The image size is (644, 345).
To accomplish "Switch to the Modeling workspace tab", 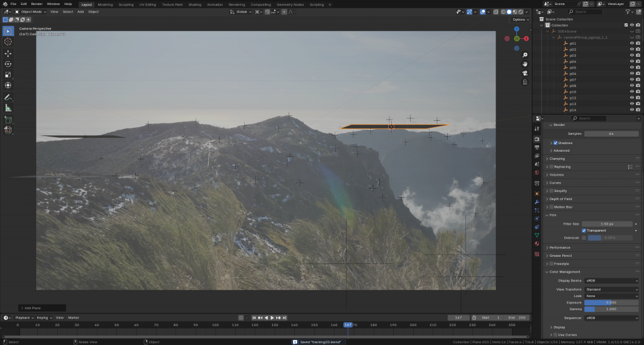I will coord(105,4).
